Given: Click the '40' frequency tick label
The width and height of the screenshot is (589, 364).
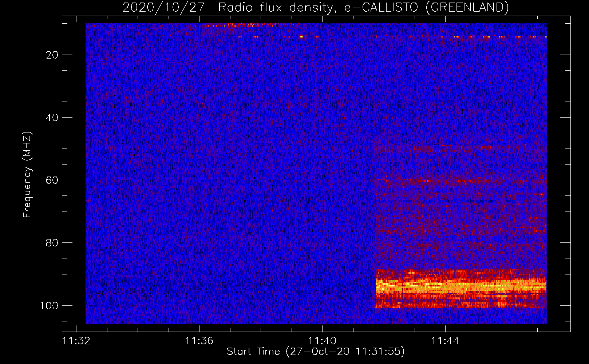Looking at the screenshot, I should click(52, 118).
